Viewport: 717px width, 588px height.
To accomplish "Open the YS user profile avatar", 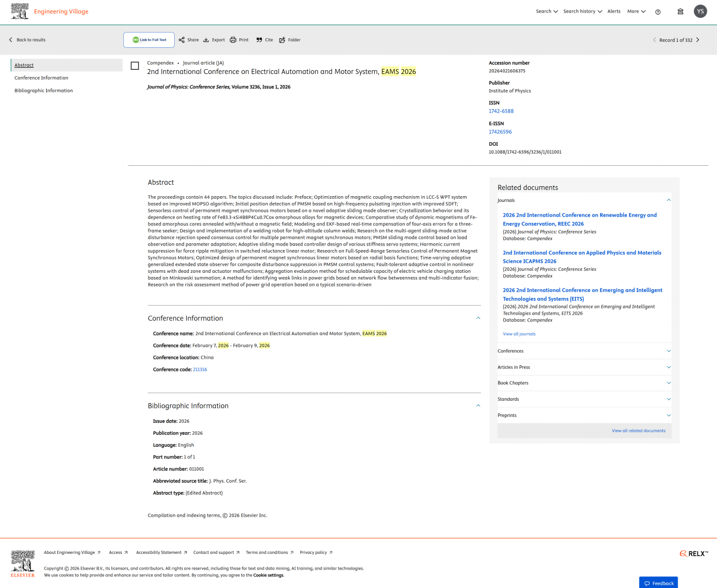I will point(700,12).
